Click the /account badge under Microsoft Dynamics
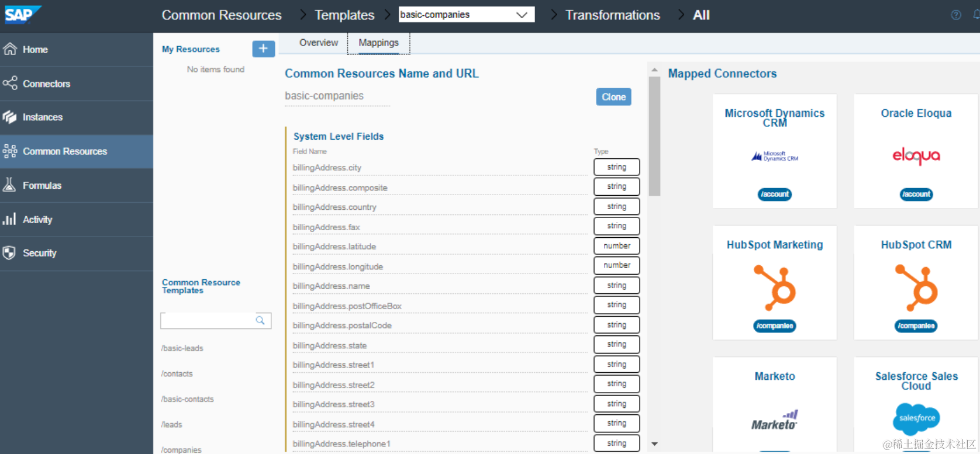 775,194
